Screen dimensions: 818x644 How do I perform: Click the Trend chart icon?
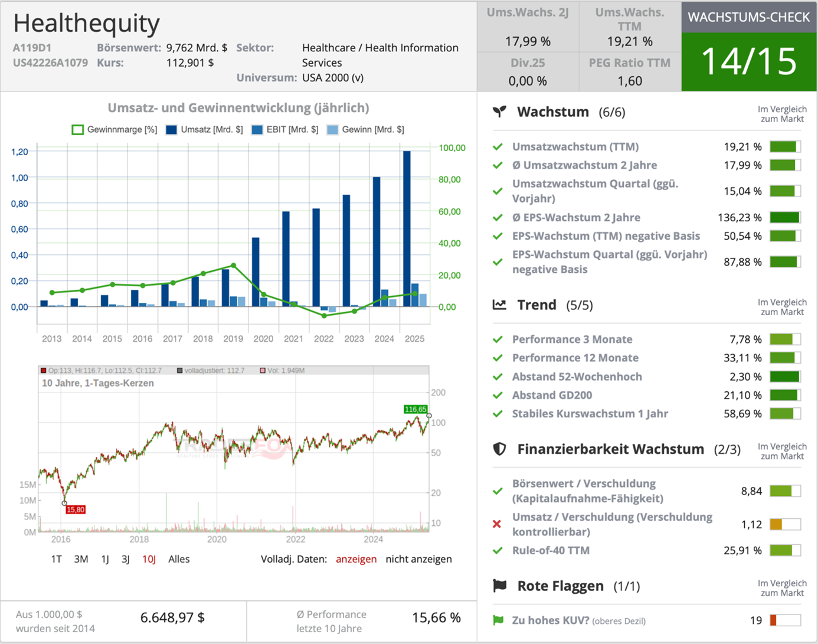click(x=499, y=305)
